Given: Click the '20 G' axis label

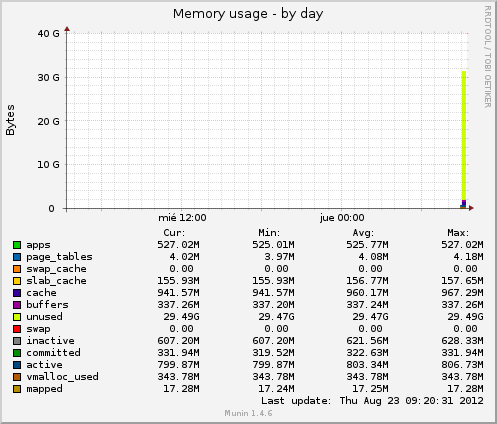Looking at the screenshot, I should point(48,121).
